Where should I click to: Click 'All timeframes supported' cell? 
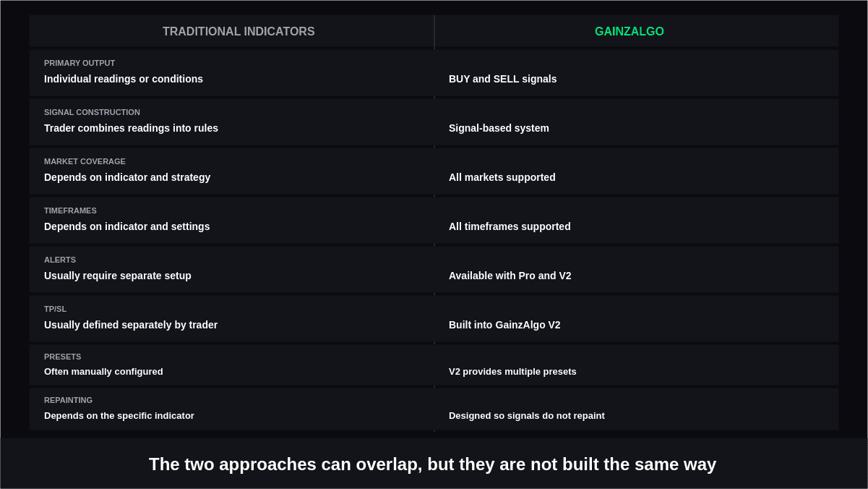tap(510, 226)
